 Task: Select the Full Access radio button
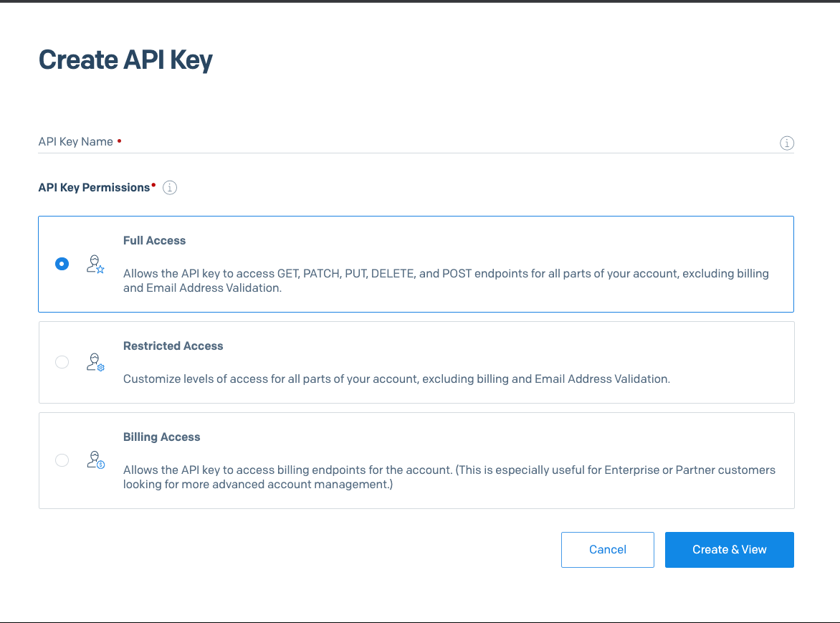pyautogui.click(x=62, y=264)
